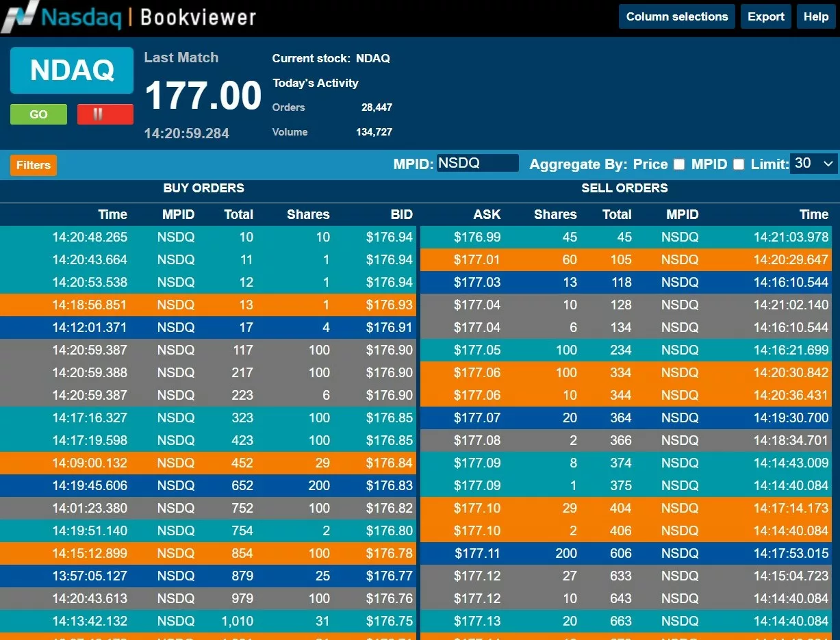The width and height of the screenshot is (840, 640).
Task: Expand the Limit dropdown showing 30
Action: tap(814, 164)
